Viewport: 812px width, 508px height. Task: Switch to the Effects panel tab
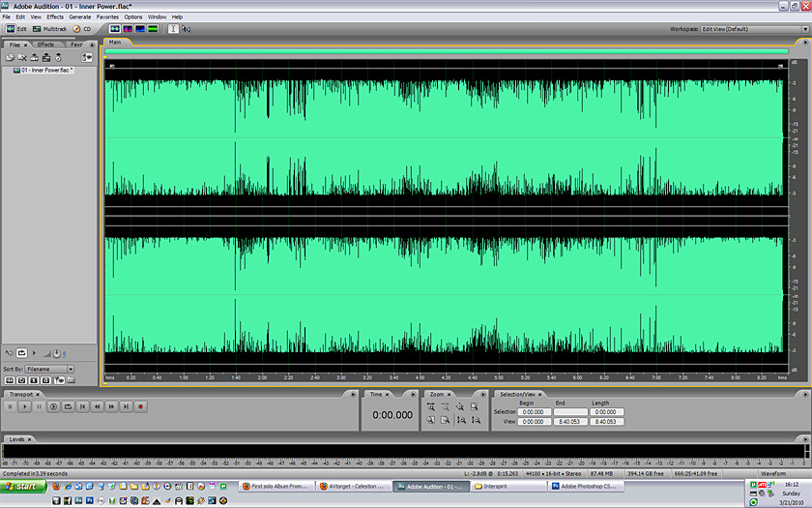(45, 45)
